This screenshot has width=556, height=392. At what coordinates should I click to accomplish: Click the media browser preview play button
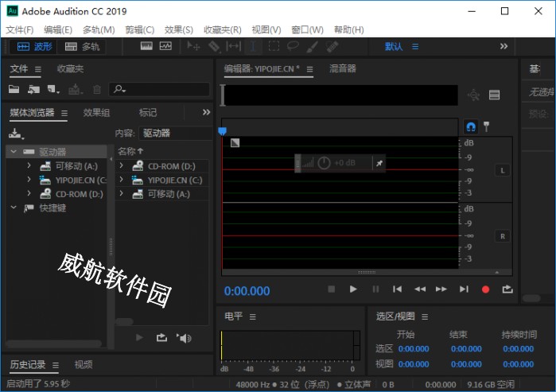(139, 337)
